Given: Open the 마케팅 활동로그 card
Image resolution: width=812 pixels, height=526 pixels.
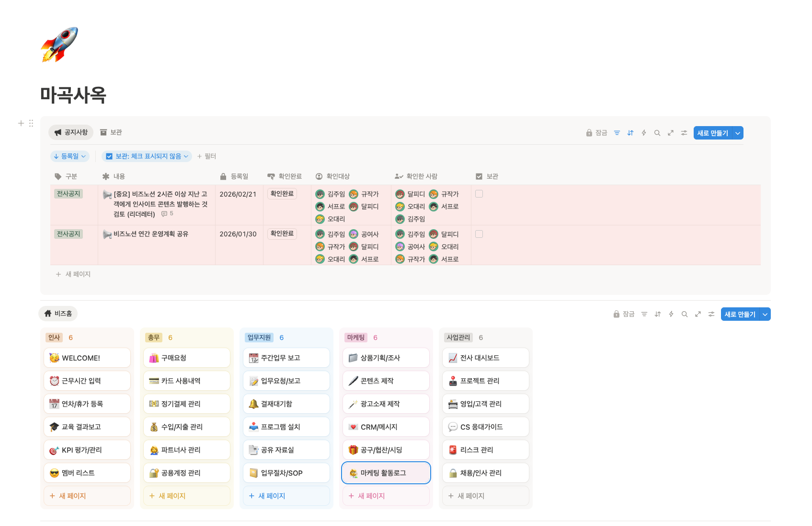Looking at the screenshot, I should click(x=386, y=473).
